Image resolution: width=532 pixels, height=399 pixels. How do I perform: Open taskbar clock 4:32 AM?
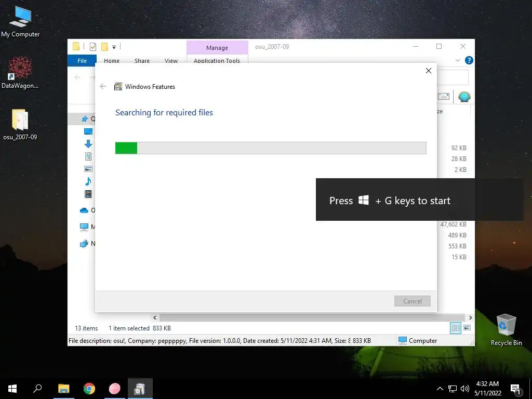(x=487, y=389)
